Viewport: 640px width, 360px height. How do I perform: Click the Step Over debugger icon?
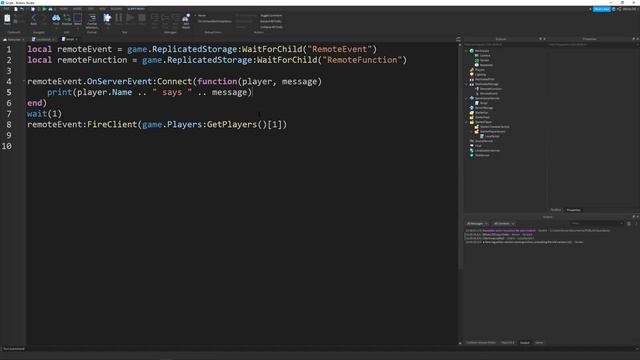tap(165, 18)
